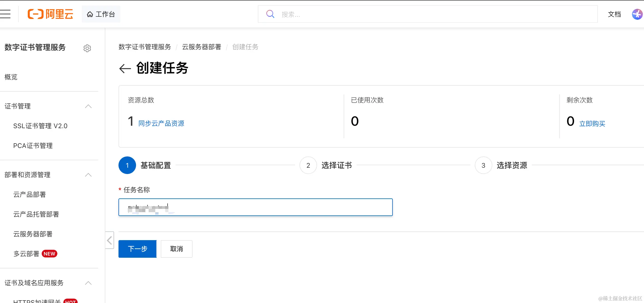Click the Alibaba Cloud logo

pos(50,14)
